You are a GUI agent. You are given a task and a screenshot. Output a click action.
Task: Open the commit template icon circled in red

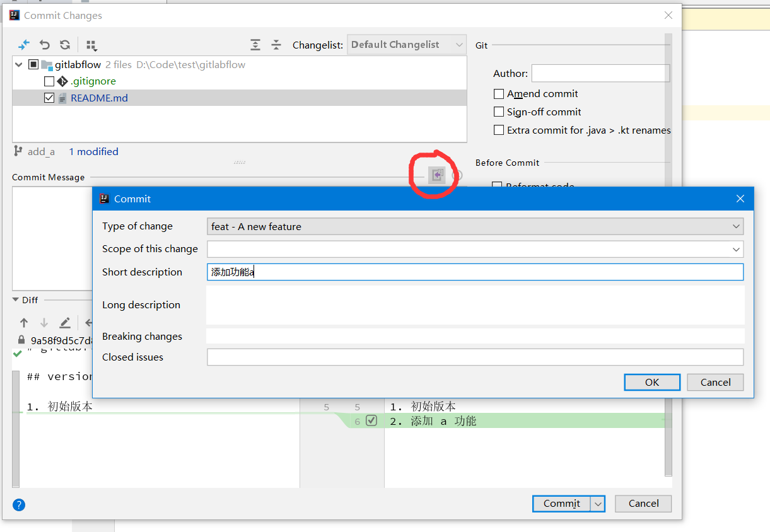tap(437, 175)
